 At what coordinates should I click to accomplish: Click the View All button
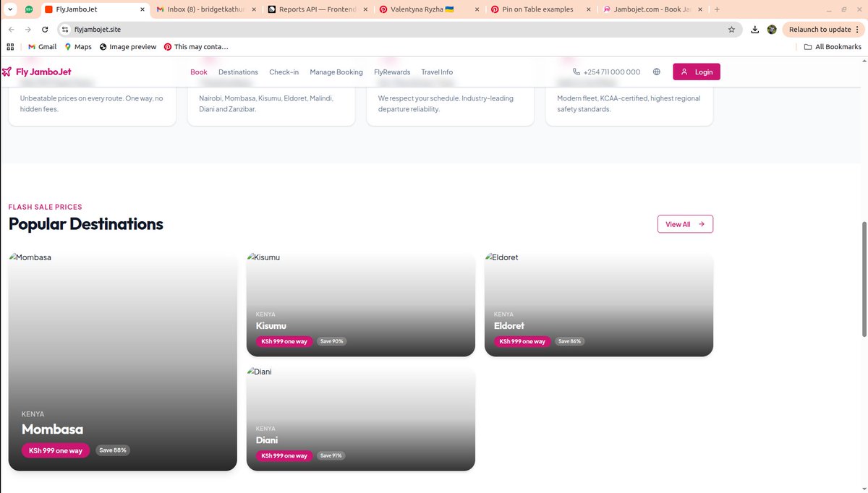685,224
